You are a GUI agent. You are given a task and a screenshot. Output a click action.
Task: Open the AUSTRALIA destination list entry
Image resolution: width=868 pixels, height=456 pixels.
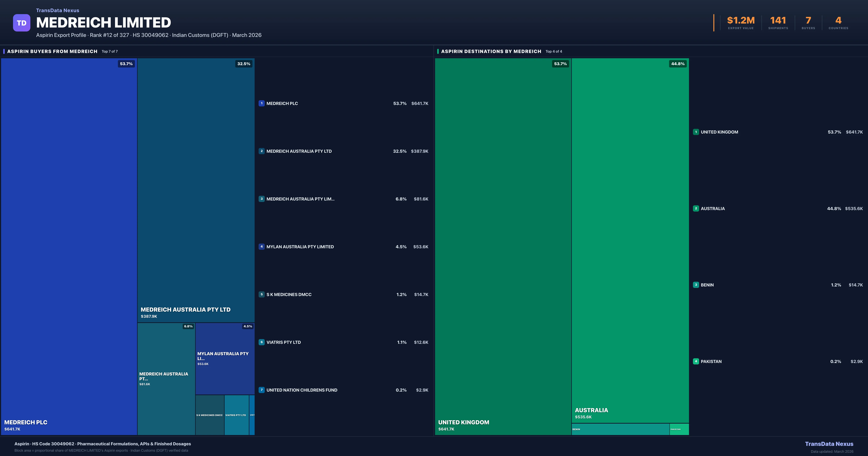coord(713,208)
